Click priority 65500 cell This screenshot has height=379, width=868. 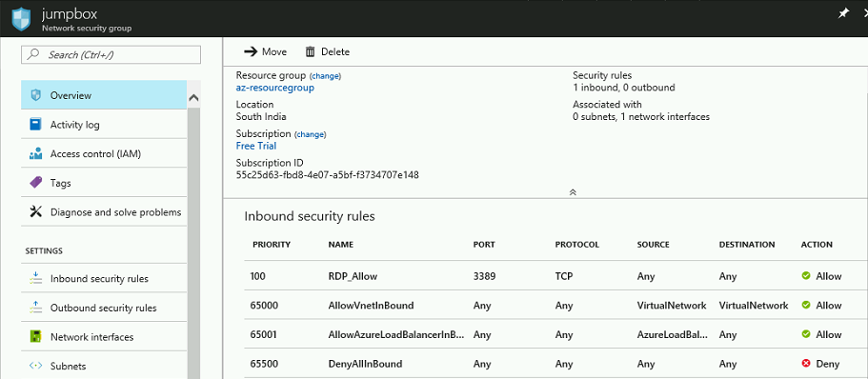pyautogui.click(x=264, y=364)
